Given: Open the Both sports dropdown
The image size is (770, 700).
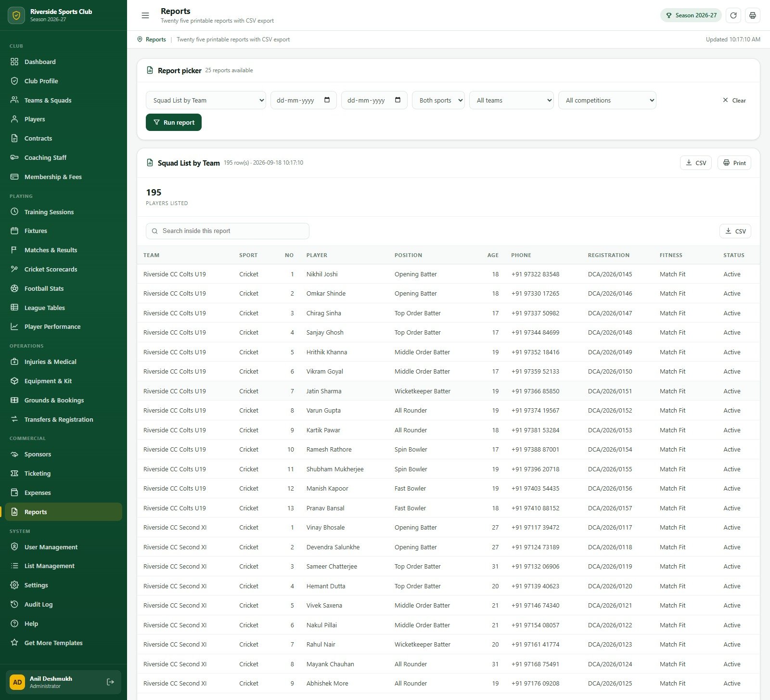Looking at the screenshot, I should coord(438,100).
